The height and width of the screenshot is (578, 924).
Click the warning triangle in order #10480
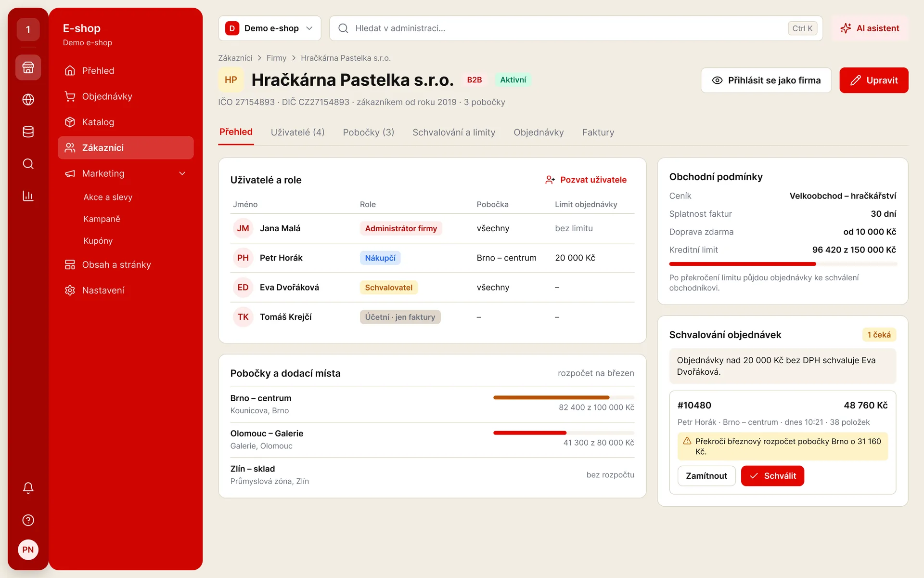coord(687,441)
